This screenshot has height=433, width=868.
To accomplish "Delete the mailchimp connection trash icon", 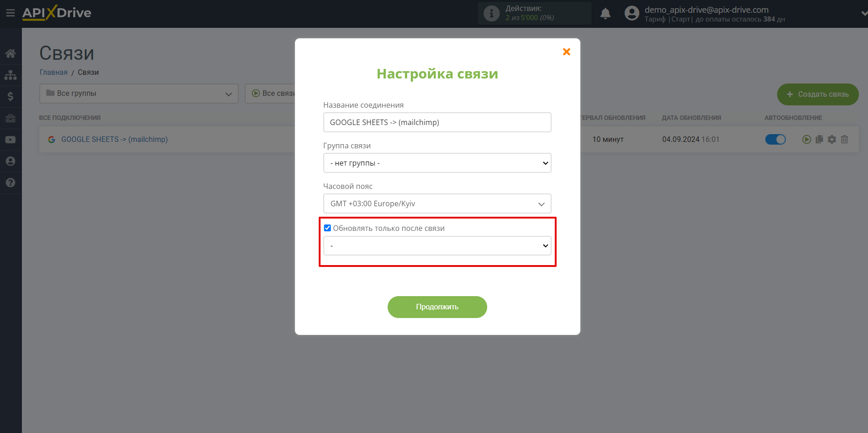I will (x=844, y=139).
